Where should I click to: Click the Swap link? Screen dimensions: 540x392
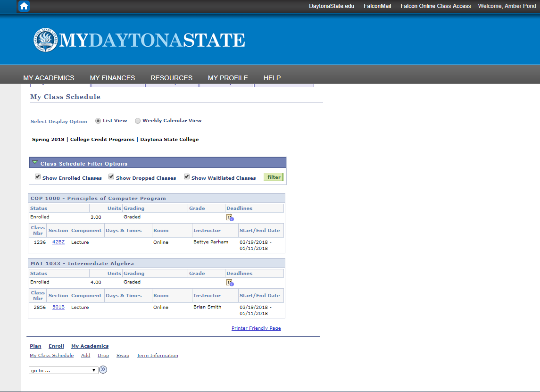[123, 356]
